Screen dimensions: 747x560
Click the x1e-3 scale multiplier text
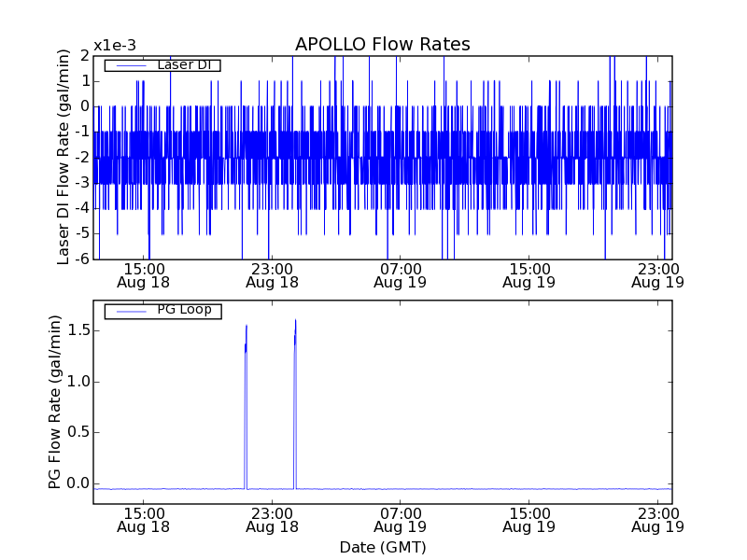[x=114, y=46]
